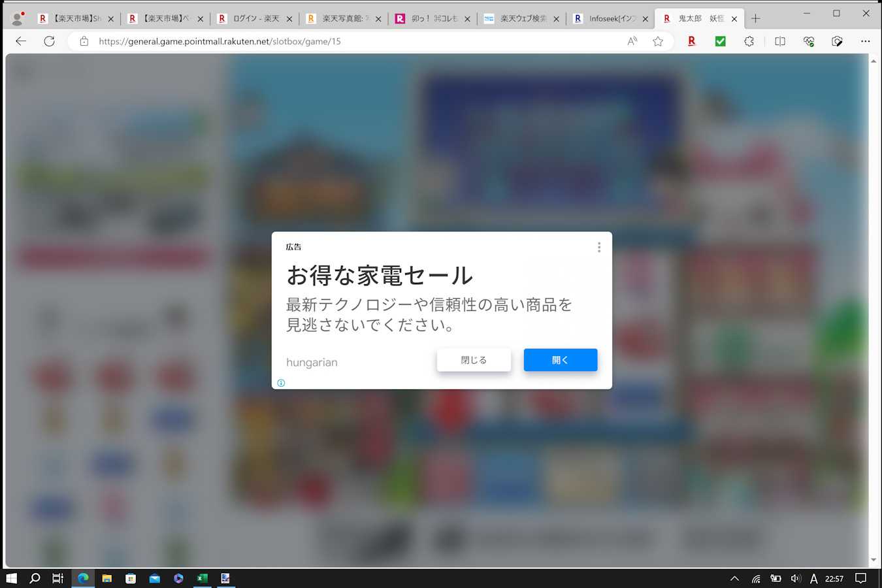Image resolution: width=882 pixels, height=588 pixels.
Task: Click the 広告 label in the ad dialog
Action: pos(293,247)
